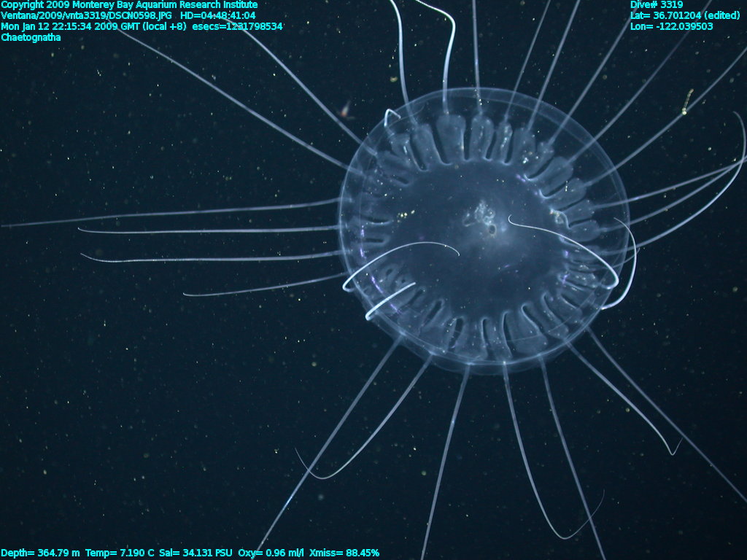Select the Sal= 34.131 PSU reading
747x560 pixels.
coord(196,553)
